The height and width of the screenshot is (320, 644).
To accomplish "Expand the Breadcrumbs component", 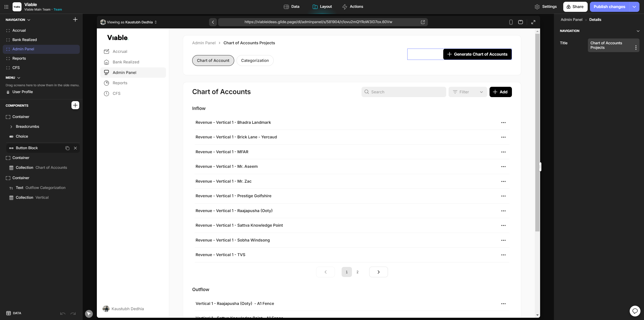I will pyautogui.click(x=11, y=127).
